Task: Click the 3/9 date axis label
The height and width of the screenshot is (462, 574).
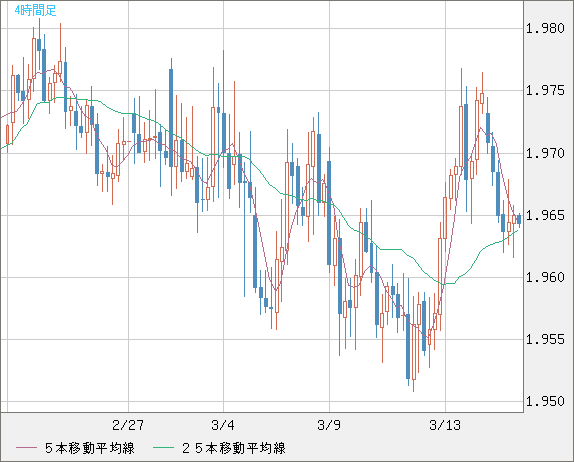Action: coord(329,425)
